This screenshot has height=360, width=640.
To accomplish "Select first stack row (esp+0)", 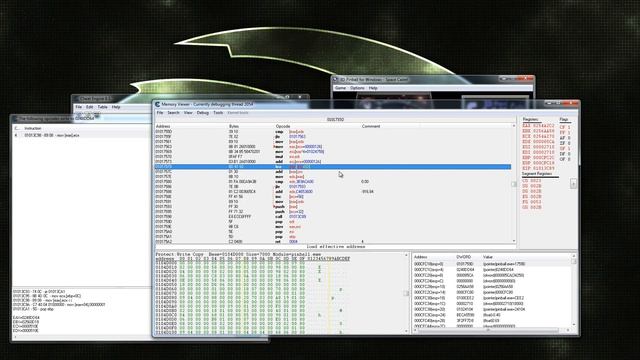I will tap(491, 264).
